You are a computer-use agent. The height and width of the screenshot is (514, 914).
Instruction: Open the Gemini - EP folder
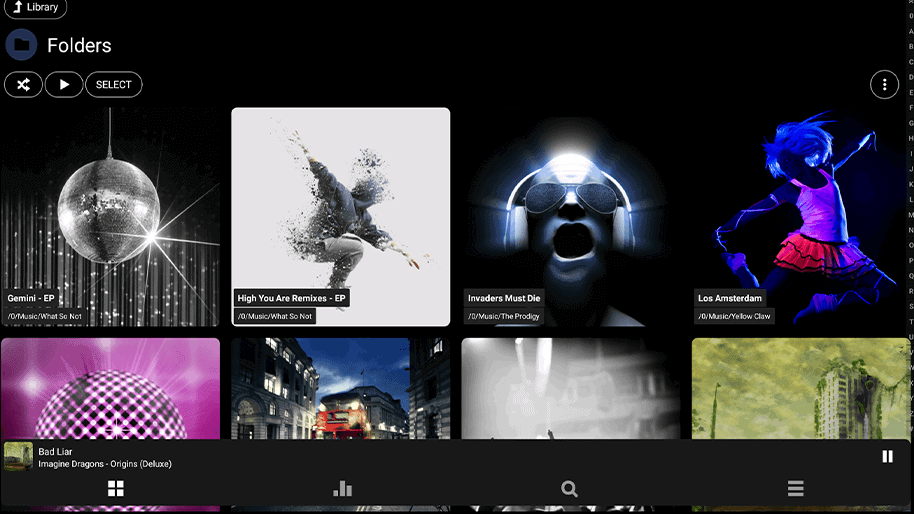coord(110,217)
